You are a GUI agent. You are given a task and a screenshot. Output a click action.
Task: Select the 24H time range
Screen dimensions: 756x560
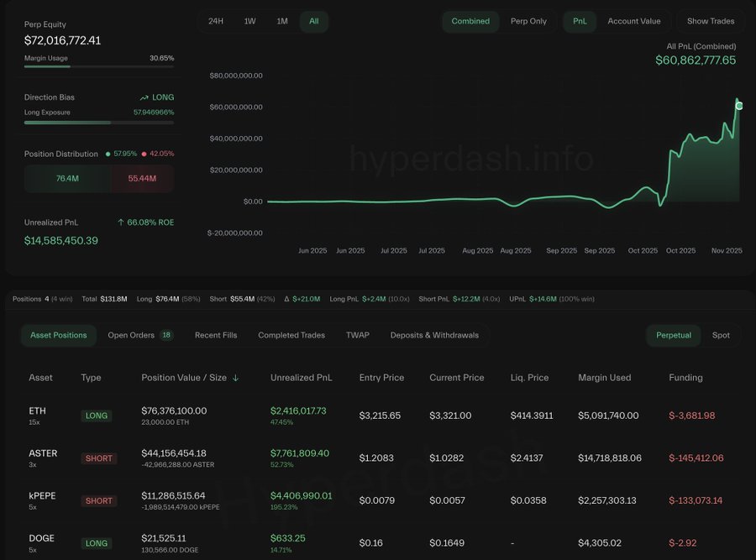point(217,21)
